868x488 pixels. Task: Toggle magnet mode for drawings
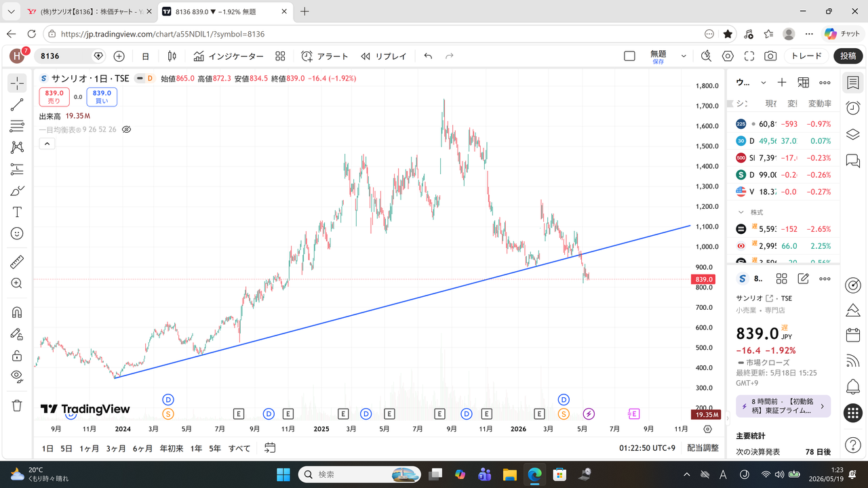pos(17,312)
